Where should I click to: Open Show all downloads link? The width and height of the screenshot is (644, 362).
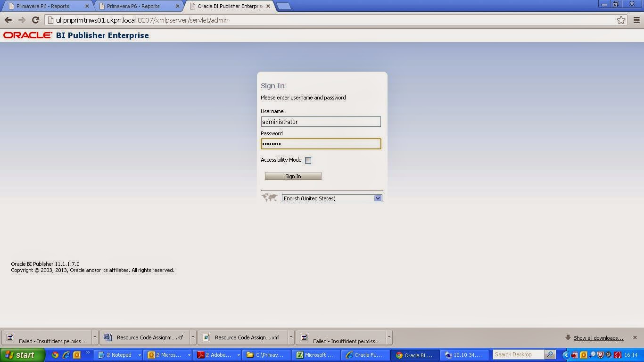pyautogui.click(x=598, y=337)
